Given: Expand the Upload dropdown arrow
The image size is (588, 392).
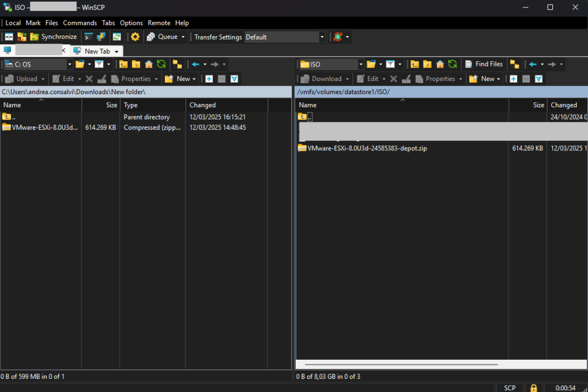Looking at the screenshot, I should click(42, 79).
